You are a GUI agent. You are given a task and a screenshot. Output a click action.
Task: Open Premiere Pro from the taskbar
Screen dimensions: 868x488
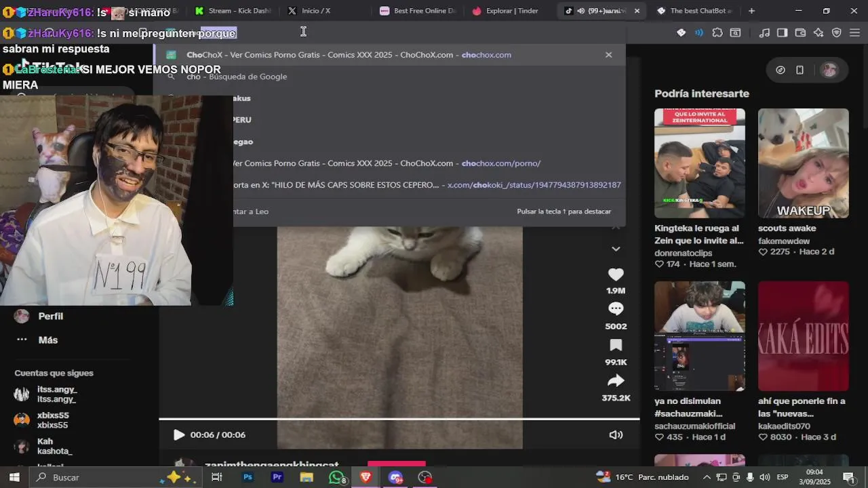(x=277, y=477)
